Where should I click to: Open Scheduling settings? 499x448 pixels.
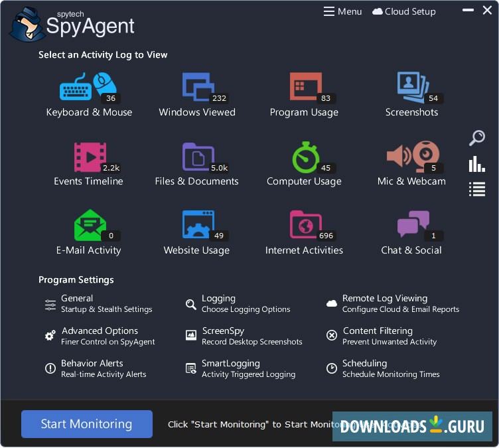(364, 363)
